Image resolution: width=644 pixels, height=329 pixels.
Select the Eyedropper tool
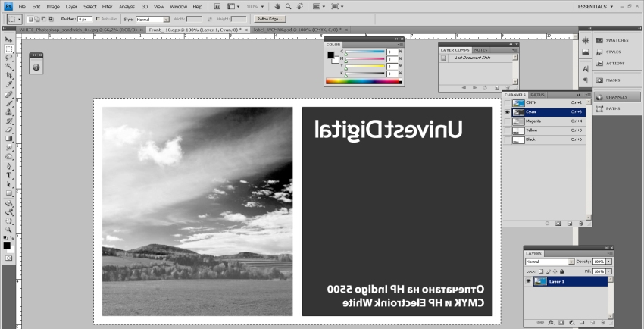[x=8, y=84]
